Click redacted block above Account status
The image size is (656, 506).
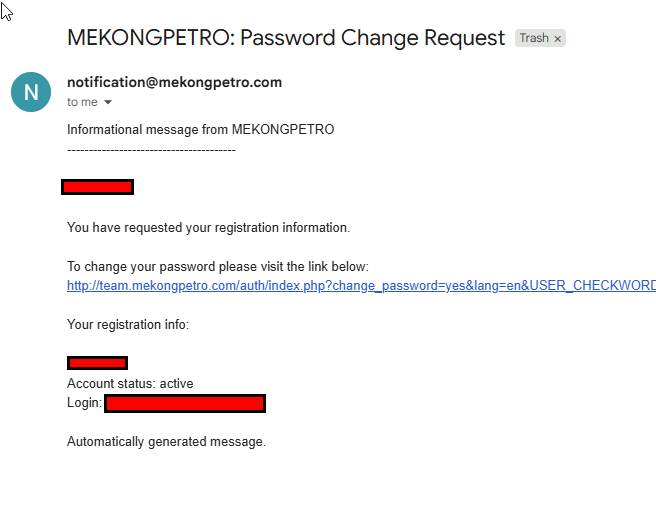(97, 363)
